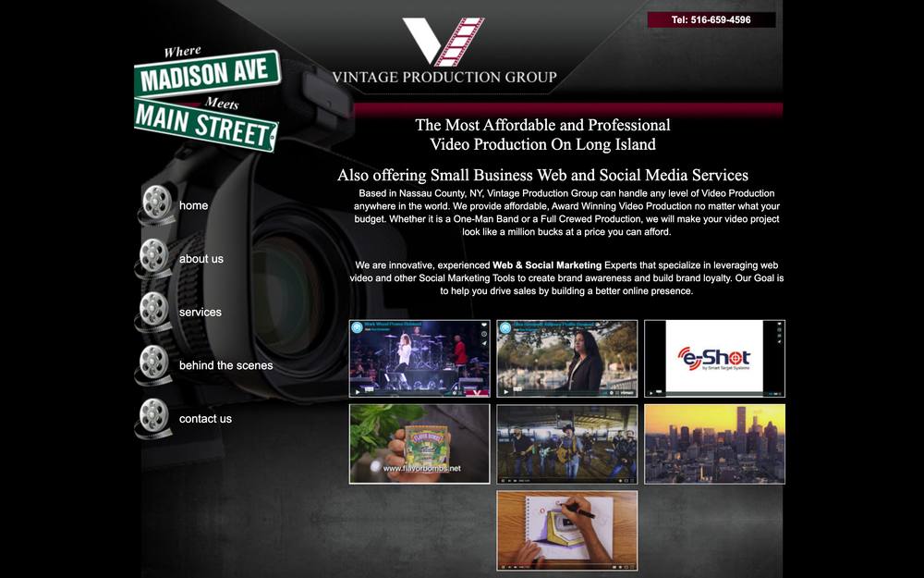
Task: Click the avatar on the woman-in-park video
Action: coord(505,327)
